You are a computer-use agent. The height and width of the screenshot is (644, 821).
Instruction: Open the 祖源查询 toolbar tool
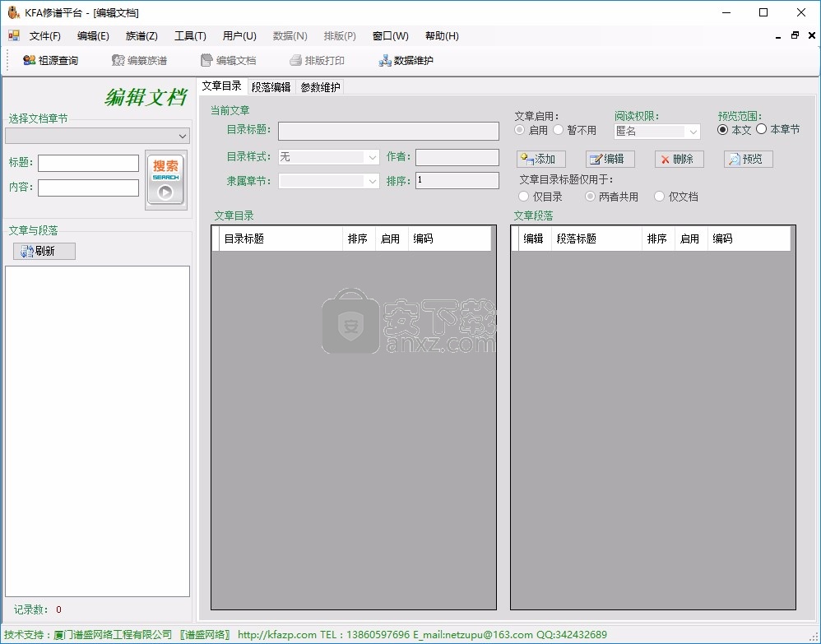(51, 60)
